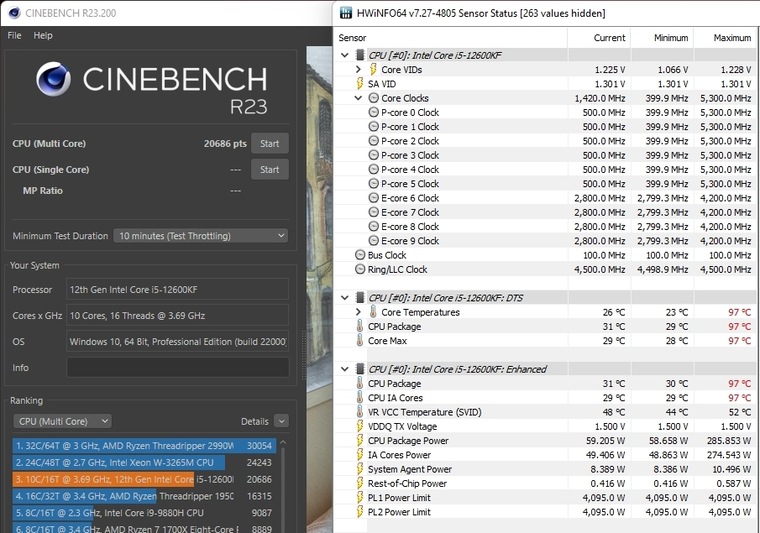The height and width of the screenshot is (533, 760).
Task: Click the DTS CPU Package thermometer icon
Action: [x=360, y=326]
